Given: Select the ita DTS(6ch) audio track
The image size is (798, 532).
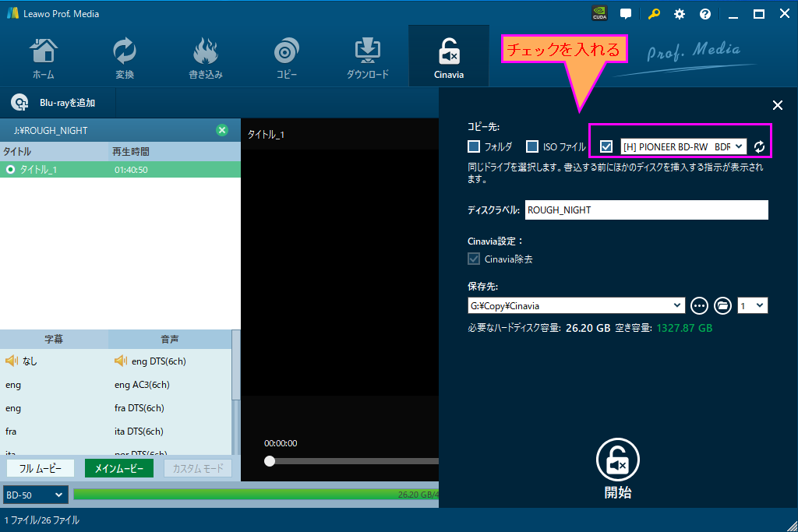Looking at the screenshot, I should coord(139,432).
